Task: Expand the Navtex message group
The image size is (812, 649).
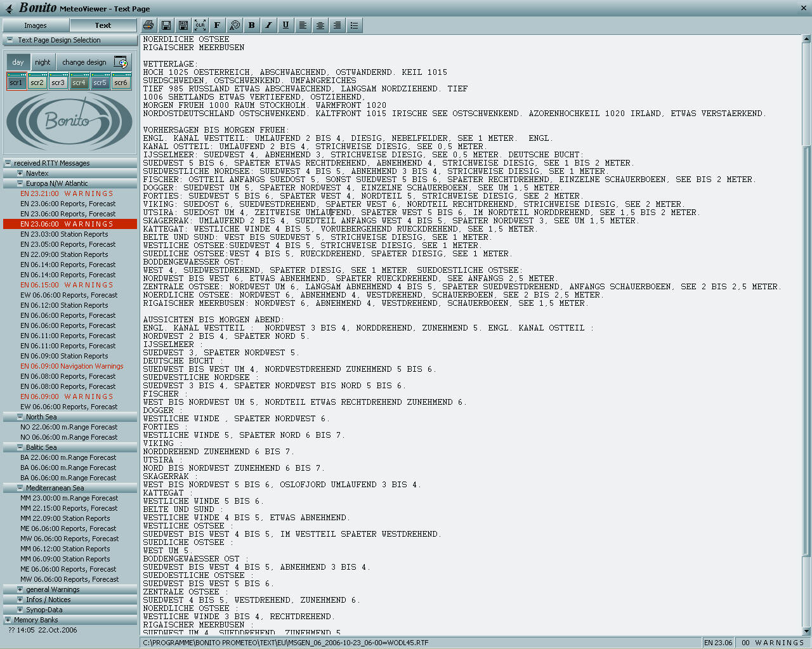Action: tap(20, 173)
